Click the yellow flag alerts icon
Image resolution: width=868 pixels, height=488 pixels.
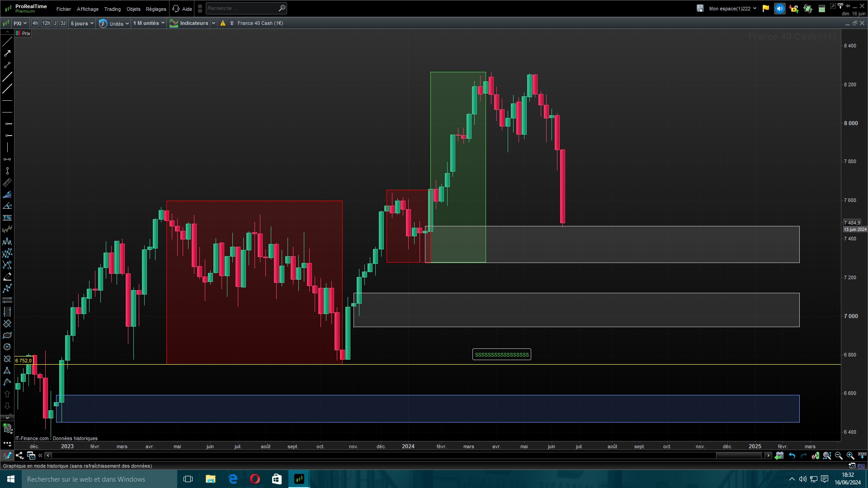[766, 9]
